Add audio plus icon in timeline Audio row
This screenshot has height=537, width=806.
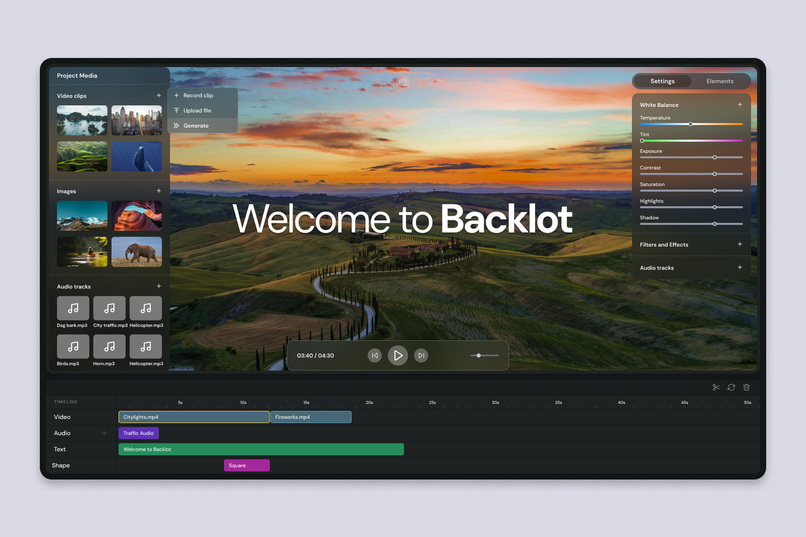pos(104,433)
